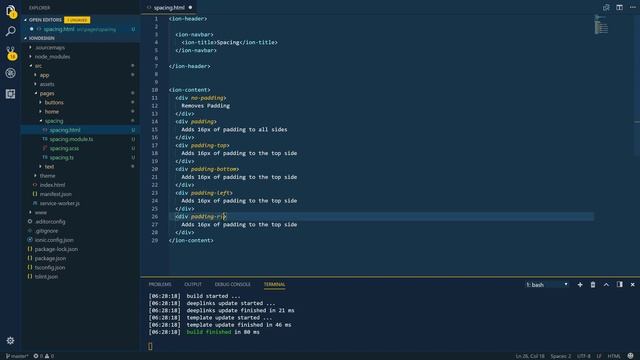This screenshot has height=360, width=640.
Task: Select the Terminal tab
Action: [274, 284]
